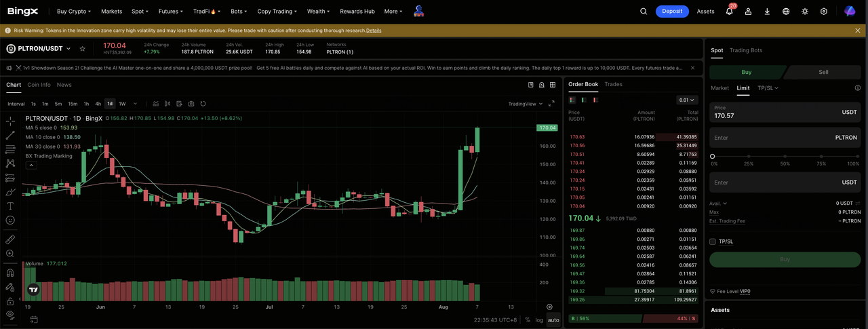Image resolution: width=868 pixels, height=329 pixels.
Task: Activate the zoom in tool
Action: pos(10,254)
